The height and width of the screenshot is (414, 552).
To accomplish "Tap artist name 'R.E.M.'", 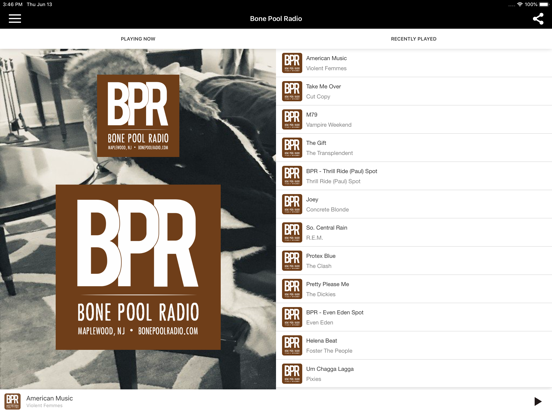I will (314, 238).
